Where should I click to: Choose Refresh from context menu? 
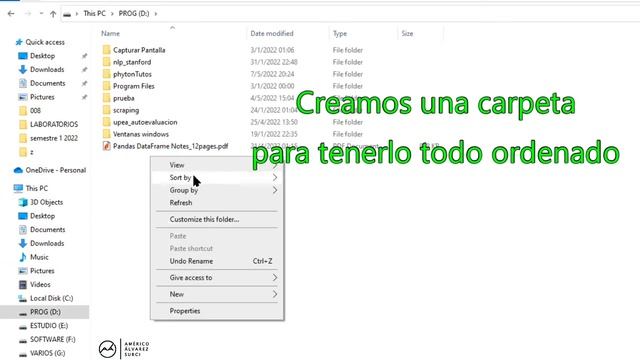[x=217, y=203]
